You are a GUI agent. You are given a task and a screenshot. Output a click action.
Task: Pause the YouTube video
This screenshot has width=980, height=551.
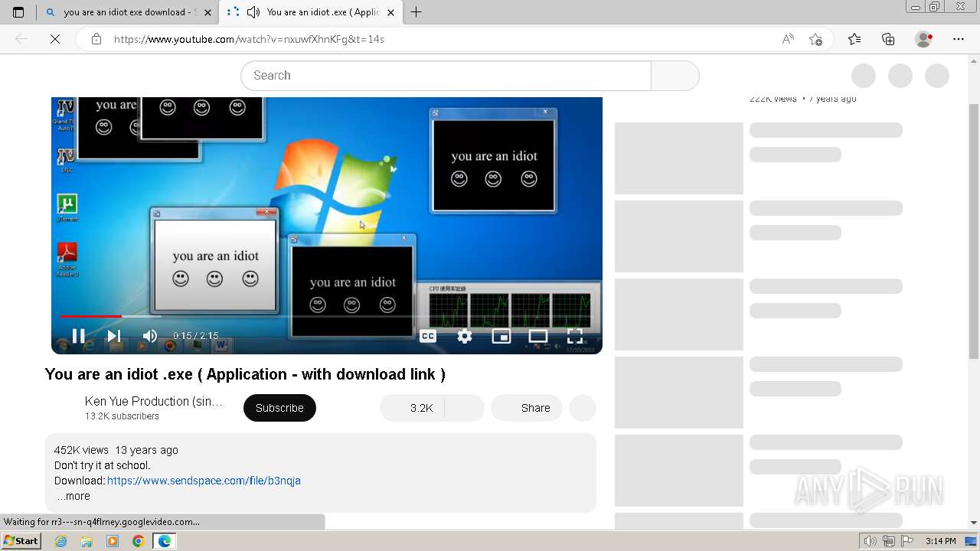78,336
